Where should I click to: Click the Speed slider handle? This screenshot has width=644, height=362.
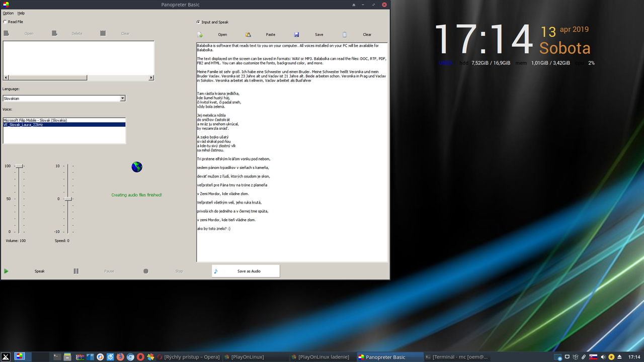(68, 199)
